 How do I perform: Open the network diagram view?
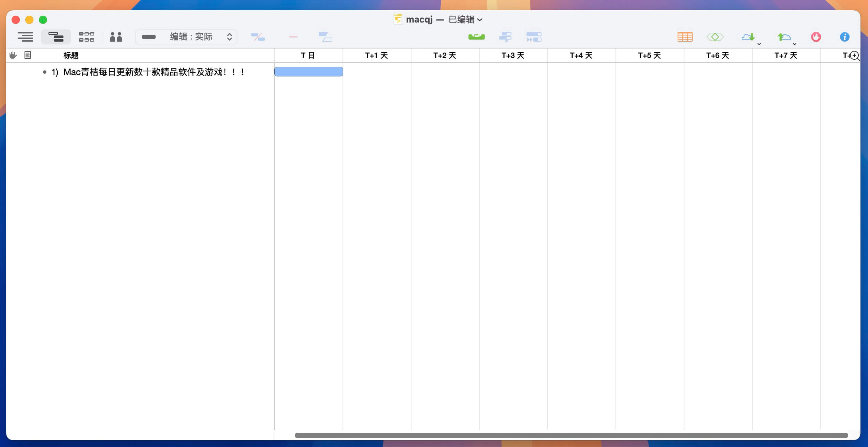click(x=86, y=37)
